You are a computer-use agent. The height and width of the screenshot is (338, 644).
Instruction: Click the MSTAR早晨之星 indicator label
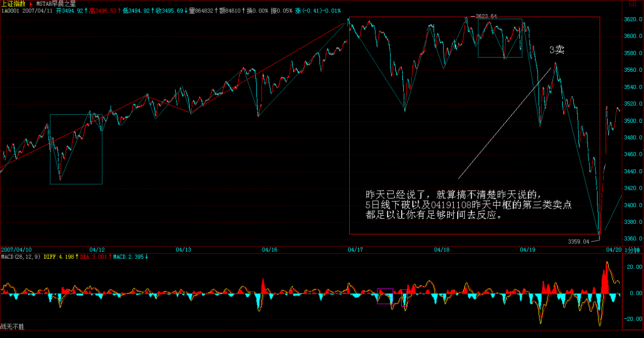click(x=56, y=4)
